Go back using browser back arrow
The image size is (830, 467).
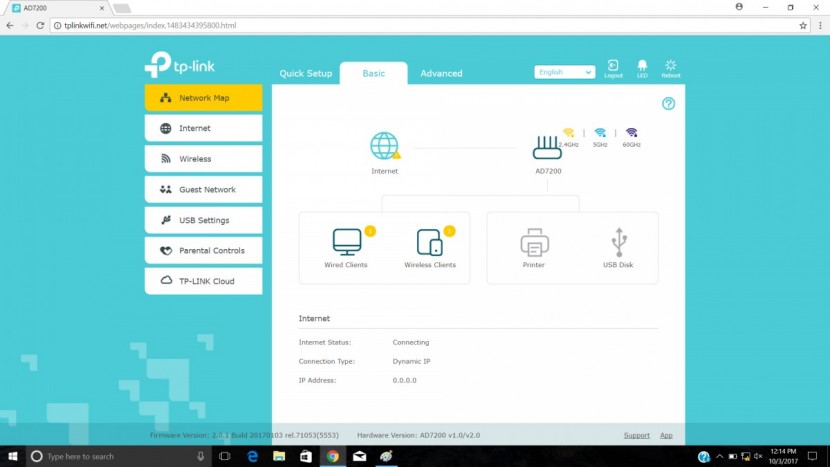10,25
